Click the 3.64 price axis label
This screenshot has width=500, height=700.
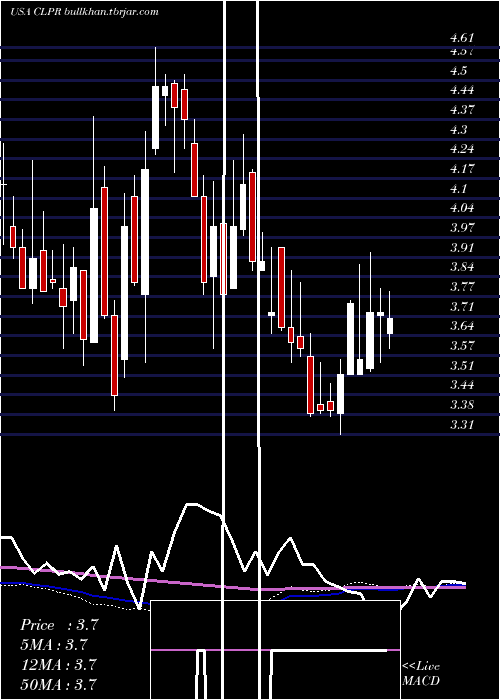[462, 326]
